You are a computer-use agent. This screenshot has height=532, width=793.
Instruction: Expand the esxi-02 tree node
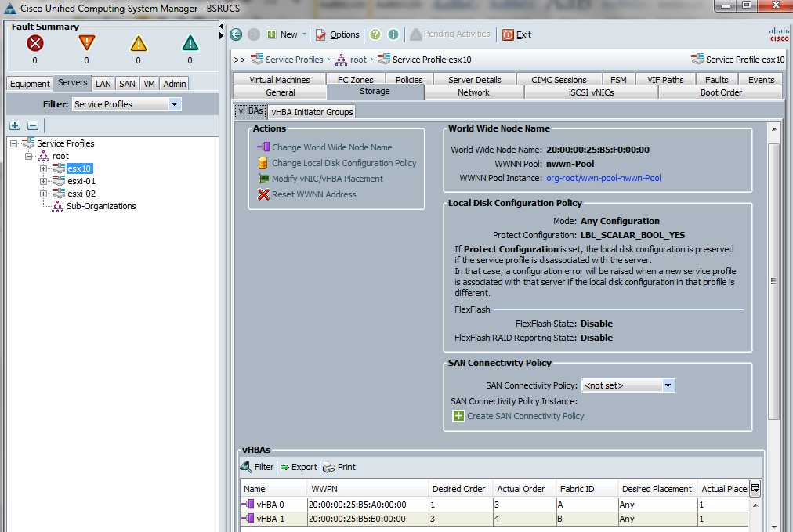click(x=44, y=194)
